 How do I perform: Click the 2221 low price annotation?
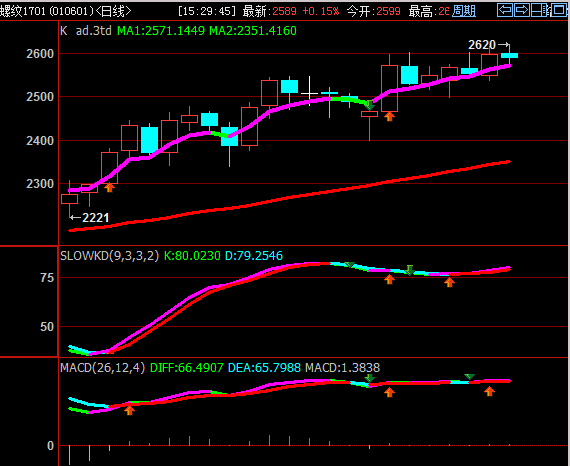pos(96,218)
